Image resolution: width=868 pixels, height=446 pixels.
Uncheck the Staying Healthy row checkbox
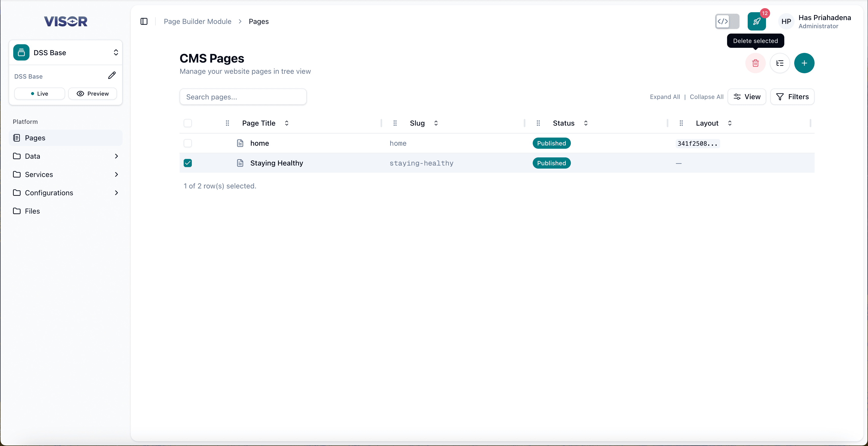[188, 163]
